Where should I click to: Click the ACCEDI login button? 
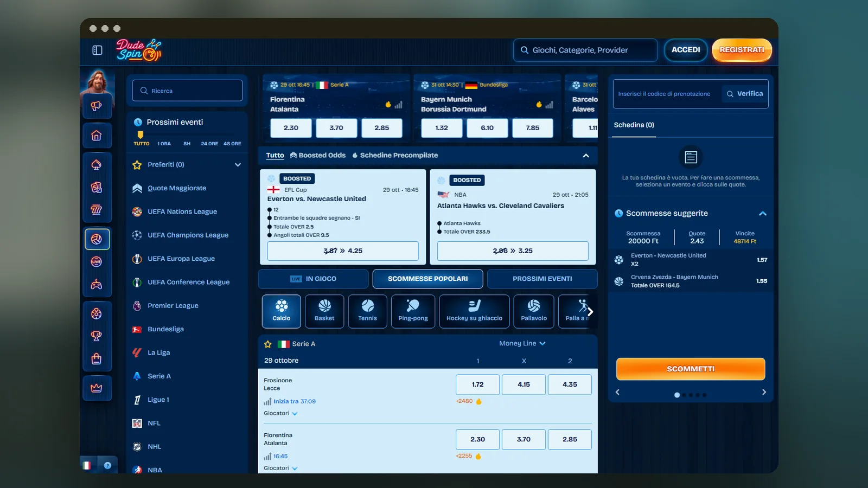click(686, 50)
